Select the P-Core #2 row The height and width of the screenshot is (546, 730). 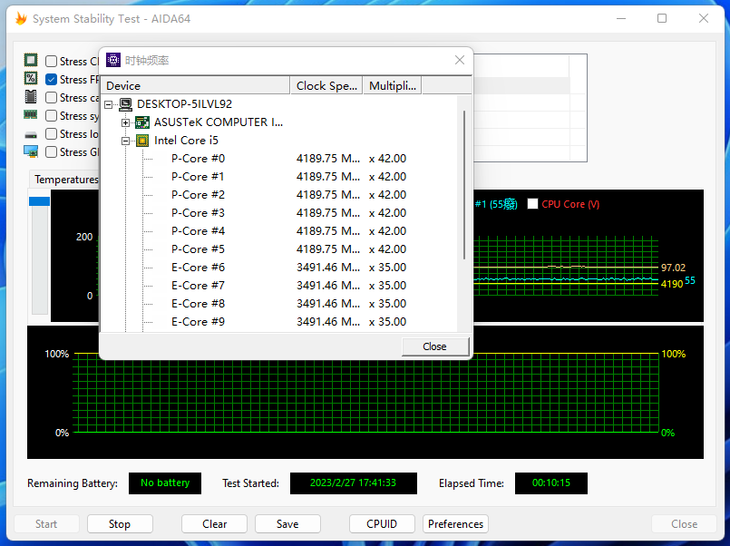(278, 195)
